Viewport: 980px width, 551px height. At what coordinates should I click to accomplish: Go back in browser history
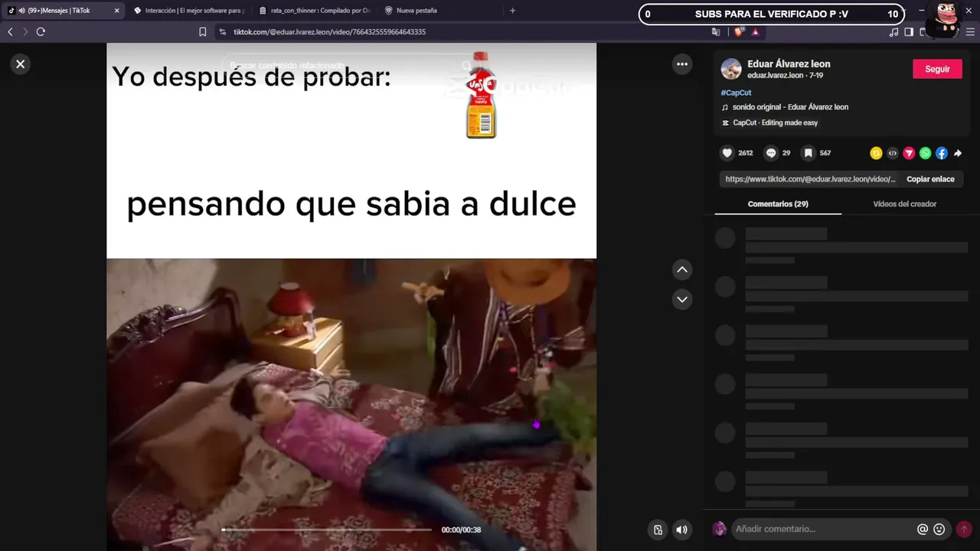(x=10, y=32)
